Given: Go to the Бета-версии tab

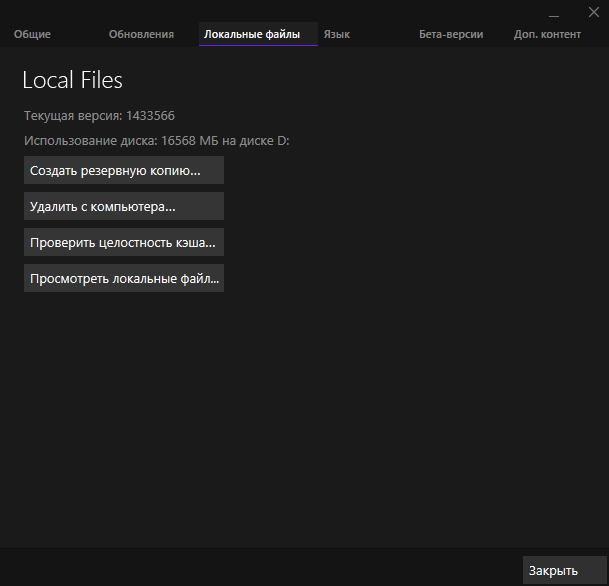Looking at the screenshot, I should (x=451, y=34).
